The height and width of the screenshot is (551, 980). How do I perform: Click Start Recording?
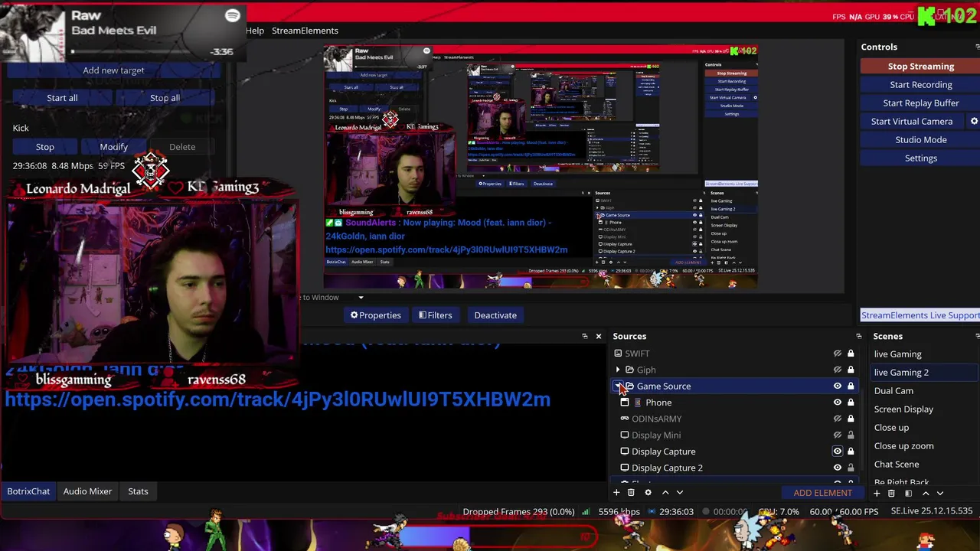click(x=921, y=85)
